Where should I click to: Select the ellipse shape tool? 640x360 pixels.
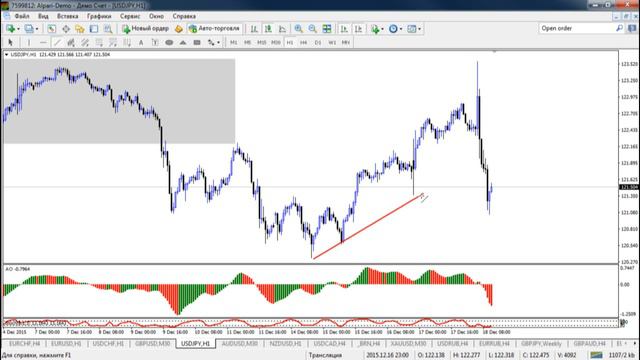pos(169,42)
